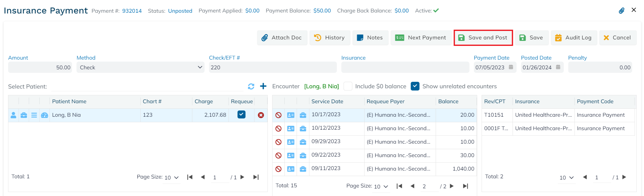Click the refresh patient list icon
This screenshot has width=644, height=196.
click(251, 86)
